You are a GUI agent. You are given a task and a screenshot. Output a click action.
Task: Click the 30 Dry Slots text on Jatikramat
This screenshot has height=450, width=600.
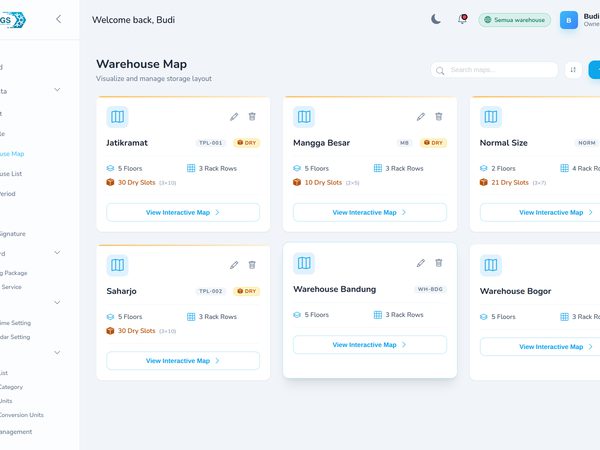(x=137, y=183)
